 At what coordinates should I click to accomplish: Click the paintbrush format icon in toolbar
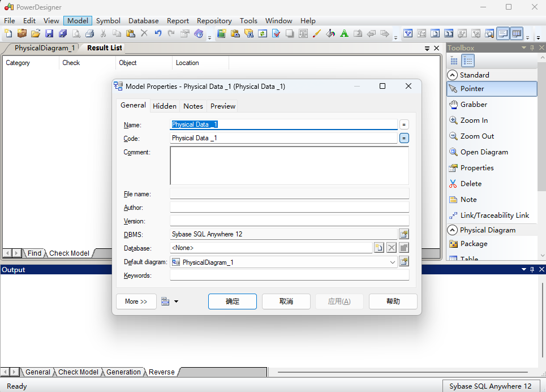pos(316,33)
